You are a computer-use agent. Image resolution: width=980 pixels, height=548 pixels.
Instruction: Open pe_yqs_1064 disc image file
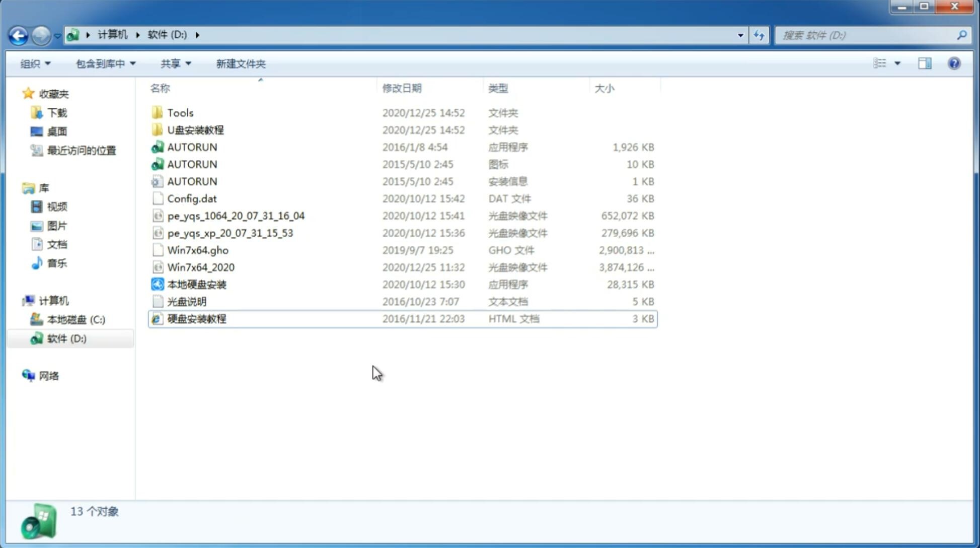click(x=236, y=216)
